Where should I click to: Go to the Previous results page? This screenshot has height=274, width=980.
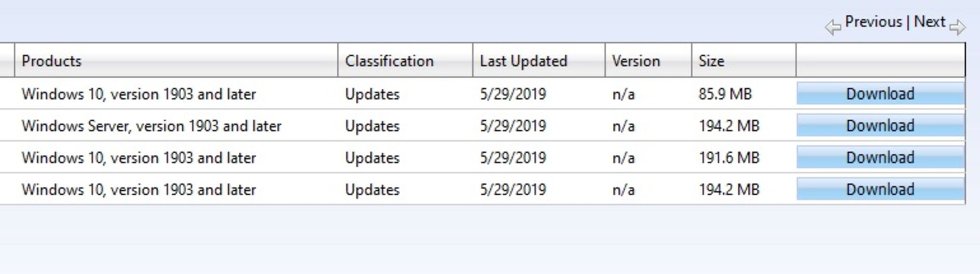coord(873,22)
